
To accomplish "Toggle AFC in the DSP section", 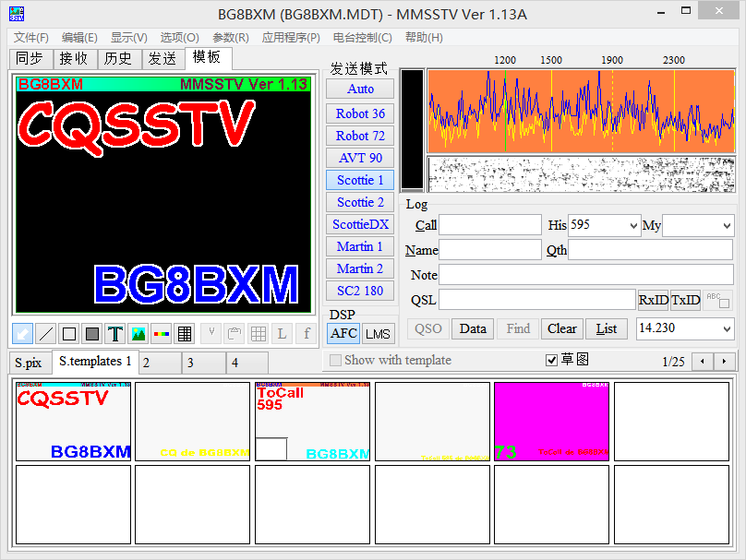I will [x=343, y=334].
